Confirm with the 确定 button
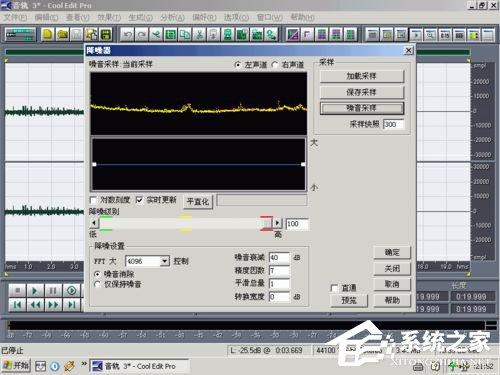 pyautogui.click(x=392, y=252)
